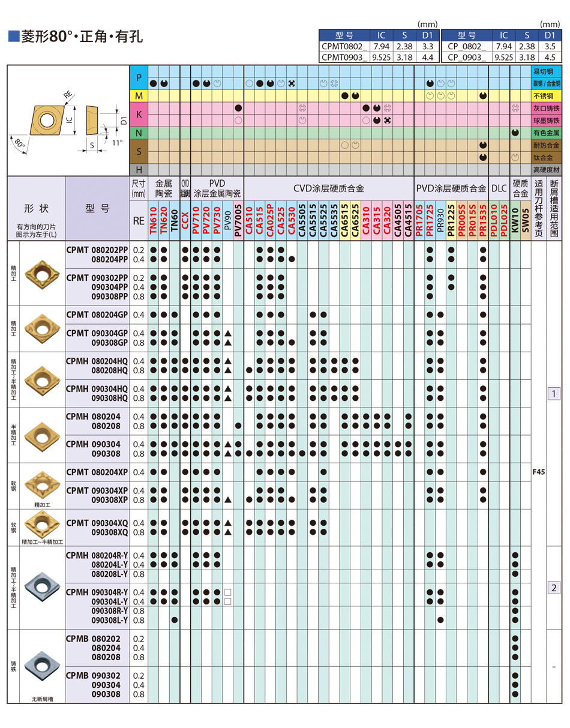Viewport: 570px width, 728px height.
Task: Click the 易切钢 material name
Action: tap(547, 71)
